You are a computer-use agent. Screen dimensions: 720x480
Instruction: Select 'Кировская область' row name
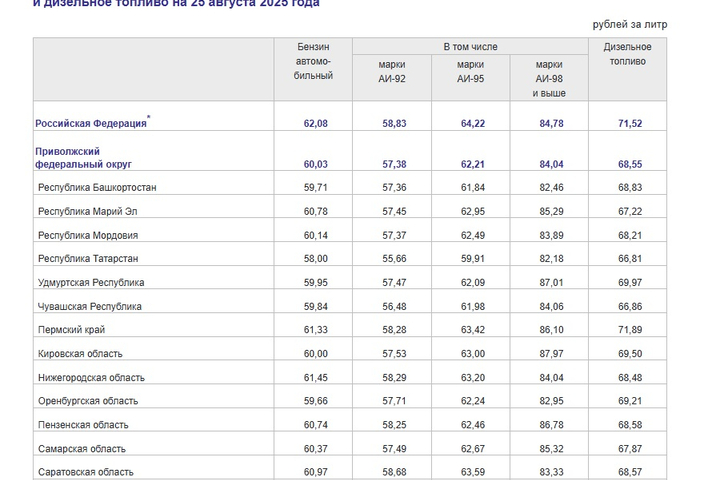pos(80,354)
